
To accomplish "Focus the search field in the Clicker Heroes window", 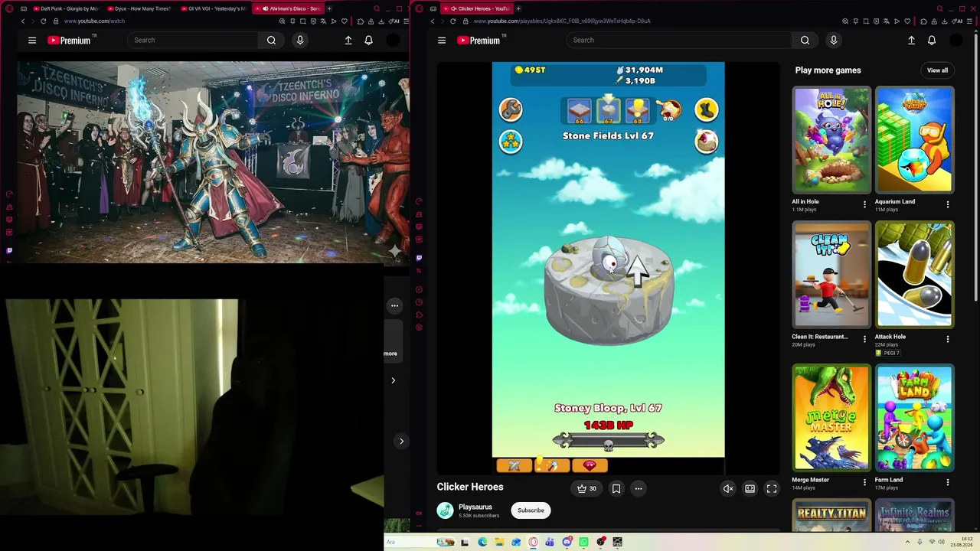I will (679, 40).
